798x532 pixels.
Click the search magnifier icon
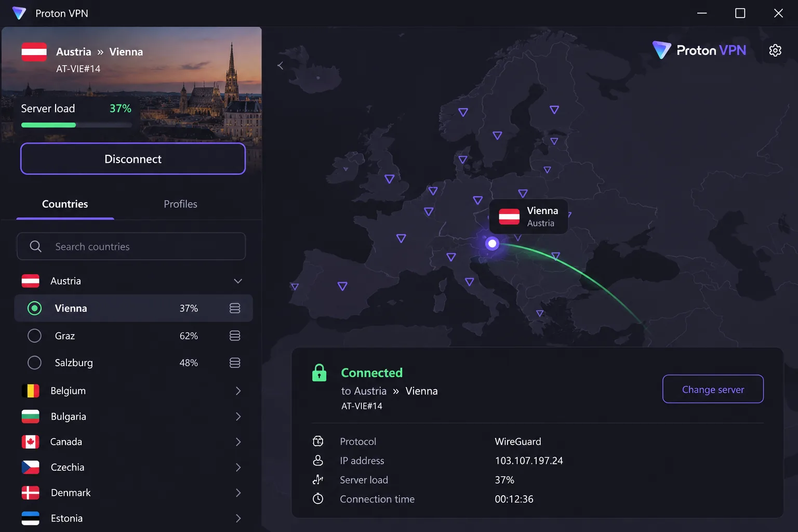coord(36,246)
